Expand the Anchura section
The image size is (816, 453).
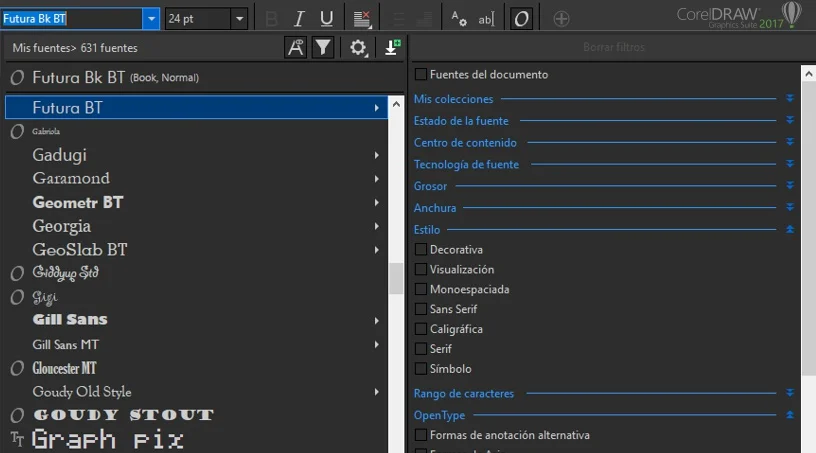[x=789, y=207]
